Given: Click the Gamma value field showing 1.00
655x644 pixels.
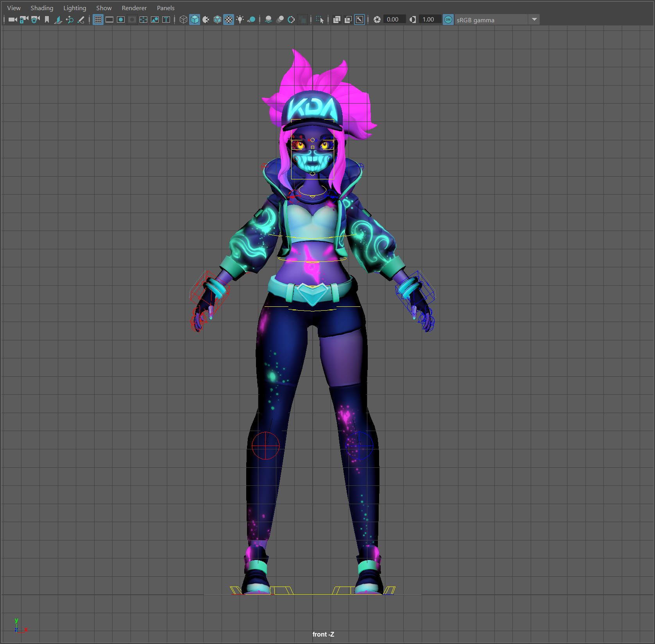Looking at the screenshot, I should click(x=430, y=20).
